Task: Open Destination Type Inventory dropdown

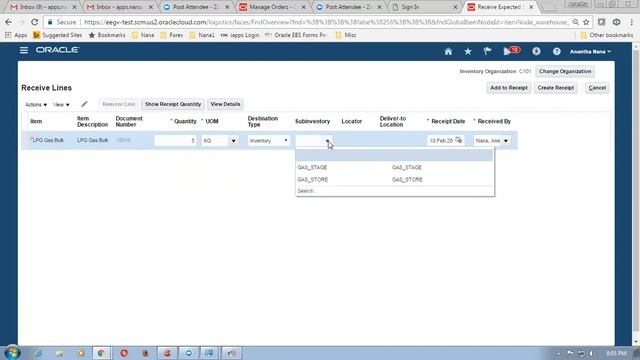Action: [x=269, y=140]
